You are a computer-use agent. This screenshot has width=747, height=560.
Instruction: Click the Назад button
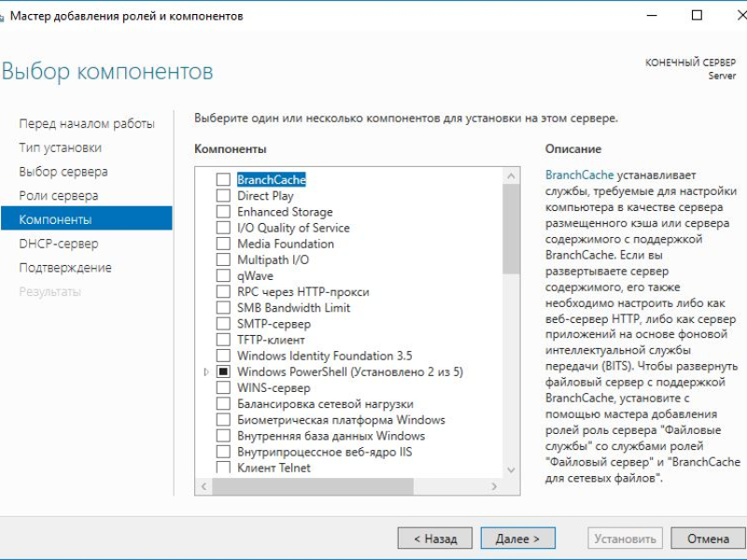(x=435, y=539)
